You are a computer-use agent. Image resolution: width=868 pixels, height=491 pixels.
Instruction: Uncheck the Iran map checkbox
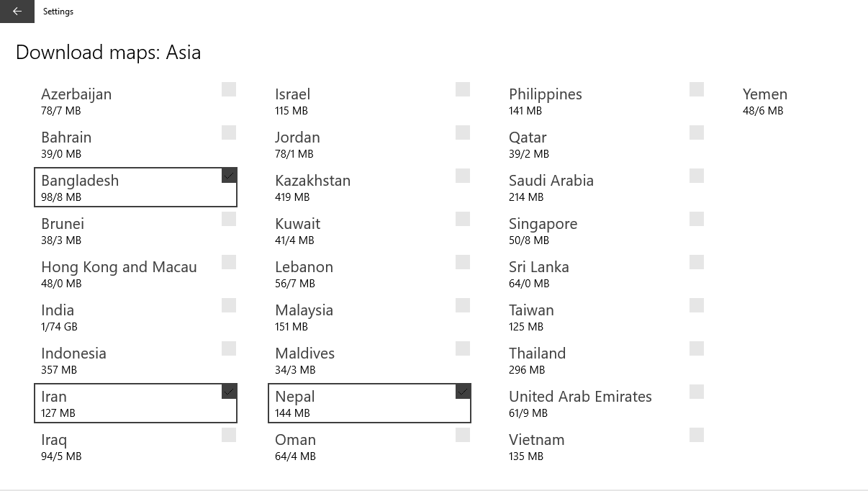tap(229, 392)
